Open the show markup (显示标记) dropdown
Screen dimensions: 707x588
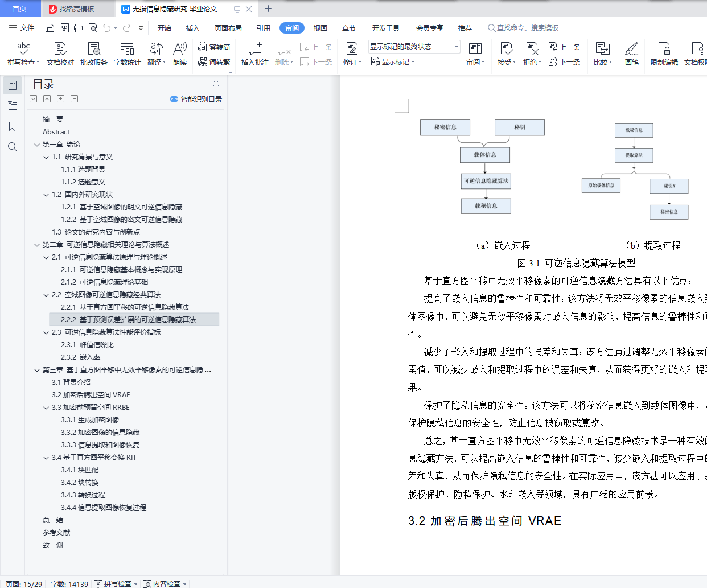[393, 61]
